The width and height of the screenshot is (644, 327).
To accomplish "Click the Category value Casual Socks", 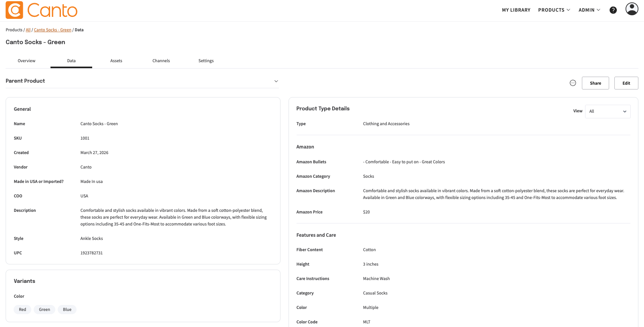I will point(375,293).
